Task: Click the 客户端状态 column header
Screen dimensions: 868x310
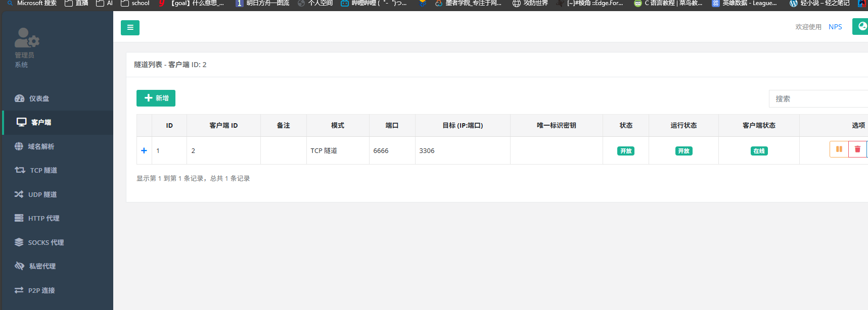Action: point(759,126)
